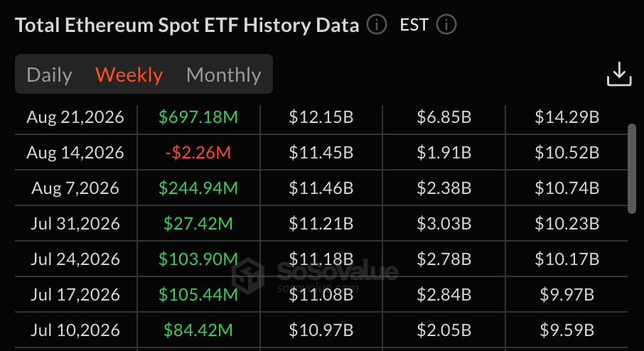Viewport: 644px width, 351px height.
Task: Select the Aug 21,2026 date cell
Action: tap(75, 117)
